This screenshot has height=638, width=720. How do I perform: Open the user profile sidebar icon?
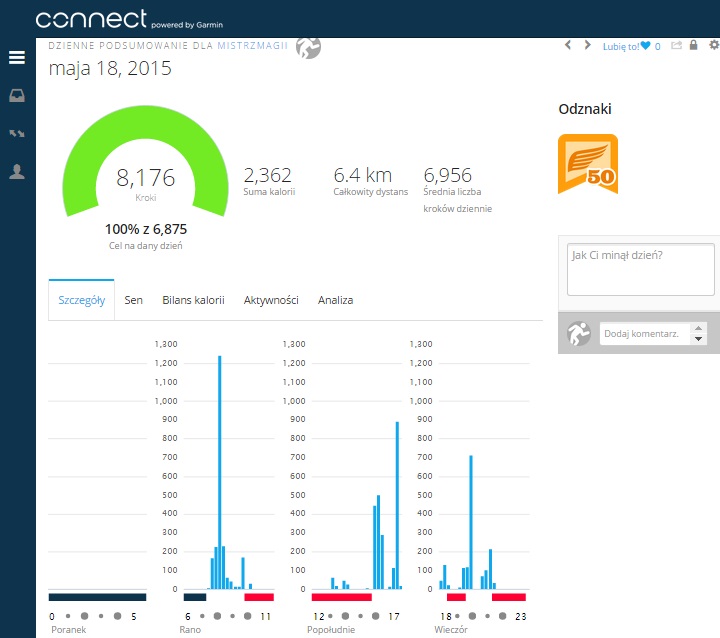(17, 171)
